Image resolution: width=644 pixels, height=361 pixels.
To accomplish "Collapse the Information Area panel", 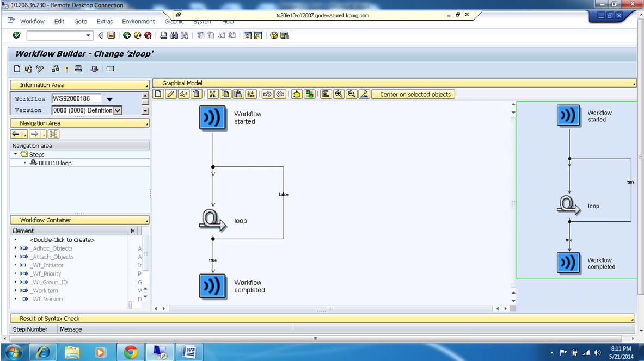I will click(x=146, y=84).
